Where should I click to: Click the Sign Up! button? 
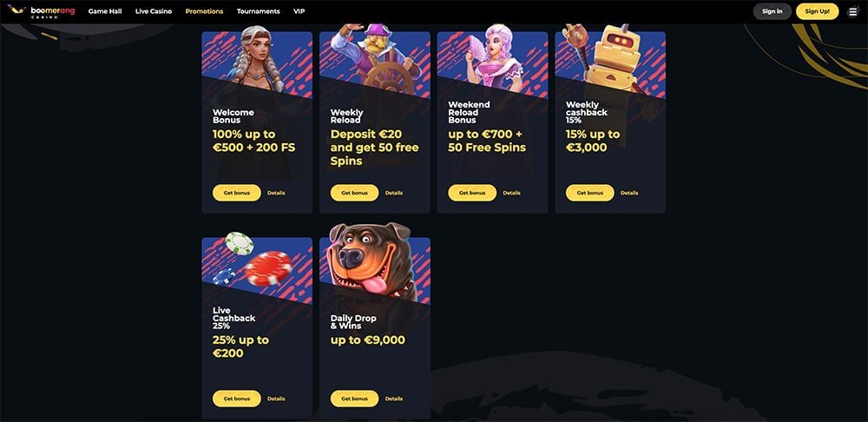coord(817,11)
